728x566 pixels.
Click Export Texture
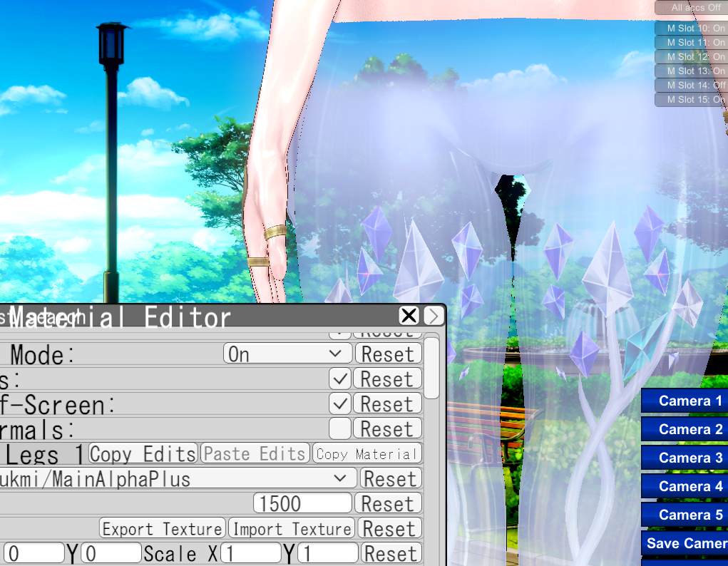click(x=163, y=529)
